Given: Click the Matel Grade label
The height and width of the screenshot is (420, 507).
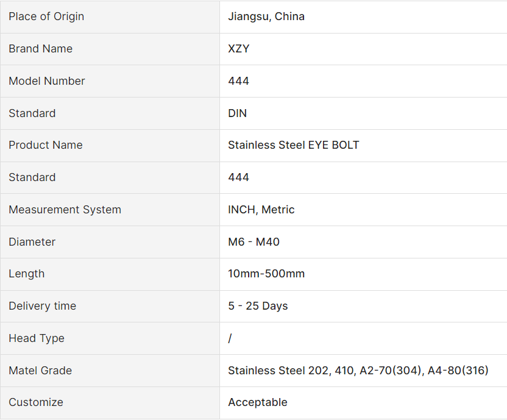Looking at the screenshot, I should 40,371.
